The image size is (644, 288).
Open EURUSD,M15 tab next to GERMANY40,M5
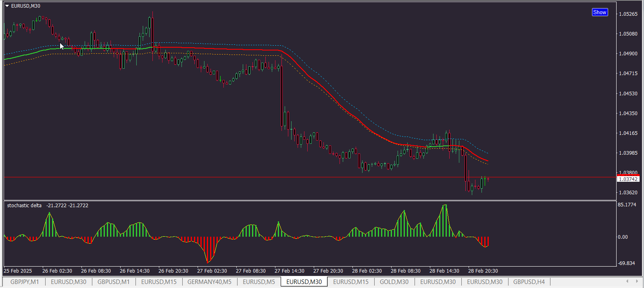(x=159, y=282)
